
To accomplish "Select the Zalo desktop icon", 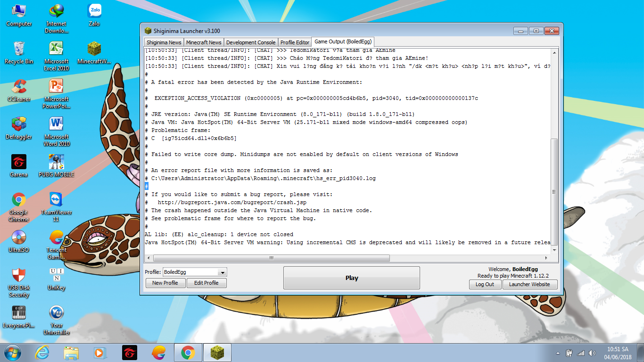I will [x=94, y=15].
